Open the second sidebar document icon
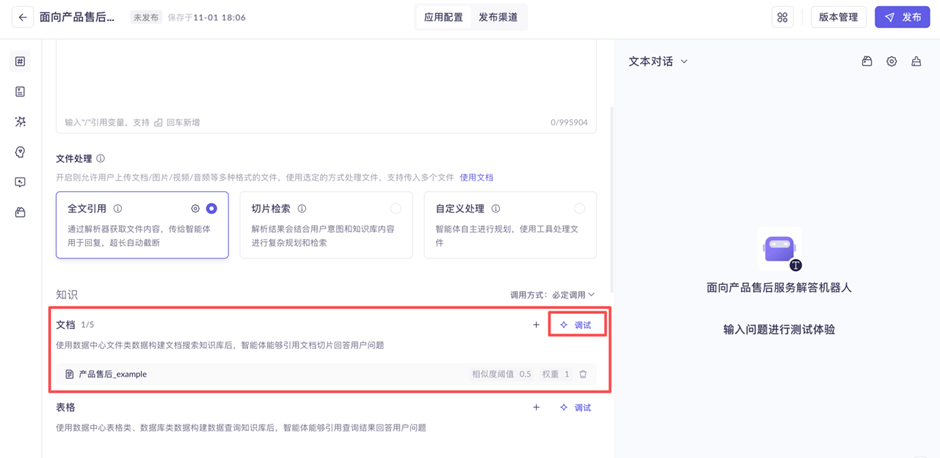Screen dimensions: 940x458 pyautogui.click(x=20, y=92)
